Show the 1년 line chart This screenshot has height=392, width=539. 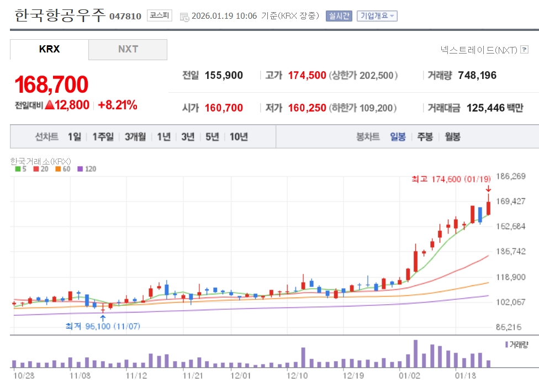point(163,137)
